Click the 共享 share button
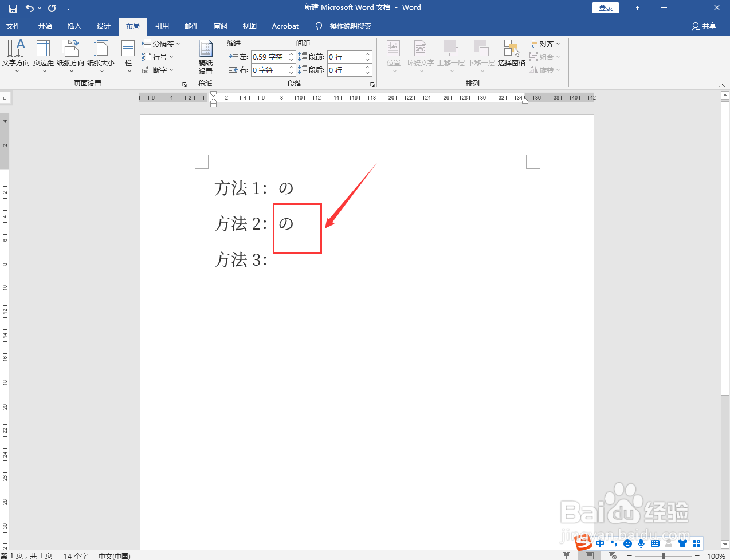730x560 pixels. pyautogui.click(x=704, y=26)
